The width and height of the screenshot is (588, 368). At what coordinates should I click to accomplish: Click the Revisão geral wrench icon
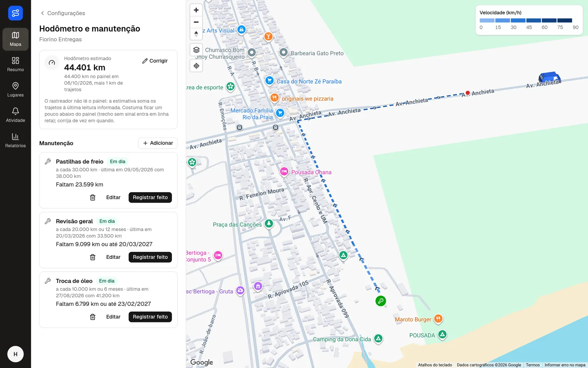pyautogui.click(x=48, y=221)
